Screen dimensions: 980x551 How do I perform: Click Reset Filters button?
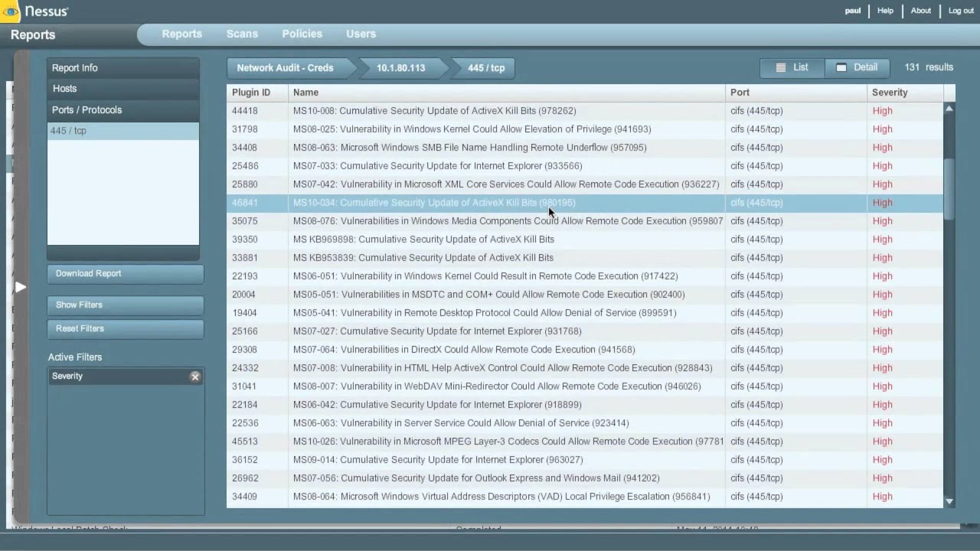(x=126, y=328)
